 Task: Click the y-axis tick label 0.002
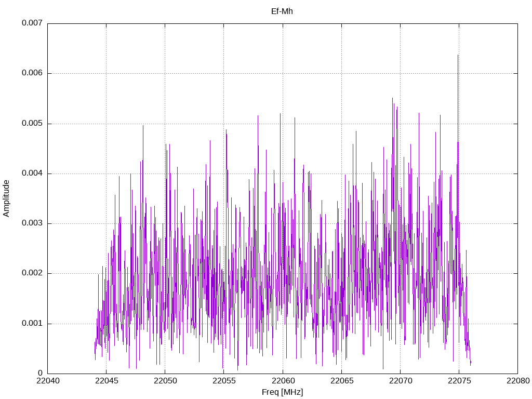tap(32, 273)
